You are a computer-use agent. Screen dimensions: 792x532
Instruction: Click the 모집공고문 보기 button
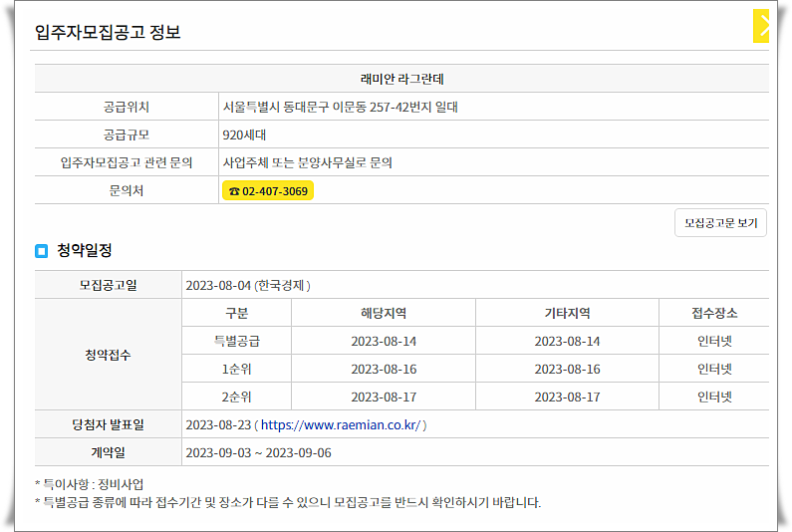point(721,223)
